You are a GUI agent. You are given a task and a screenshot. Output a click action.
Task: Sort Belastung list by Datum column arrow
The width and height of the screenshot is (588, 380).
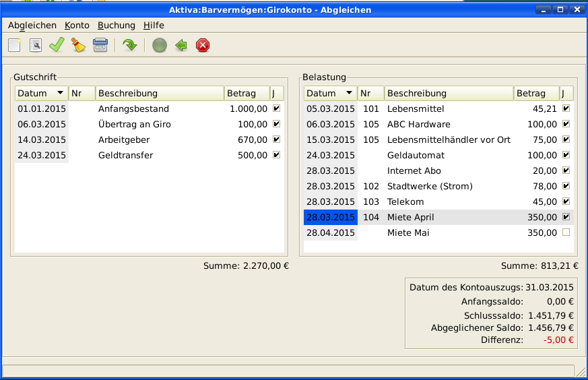point(349,93)
